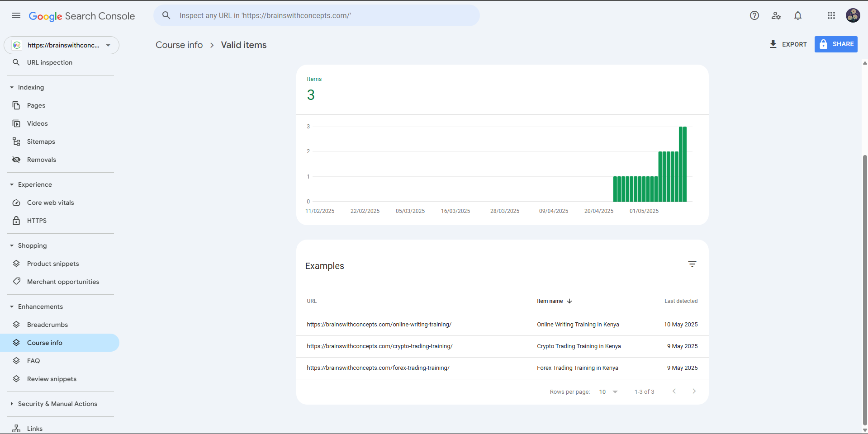Click 'Online Writing Training in Kenya' cell

578,325
